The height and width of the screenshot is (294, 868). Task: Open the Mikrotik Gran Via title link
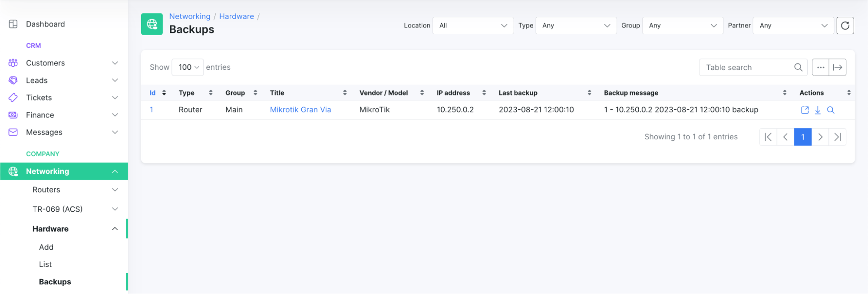click(300, 110)
